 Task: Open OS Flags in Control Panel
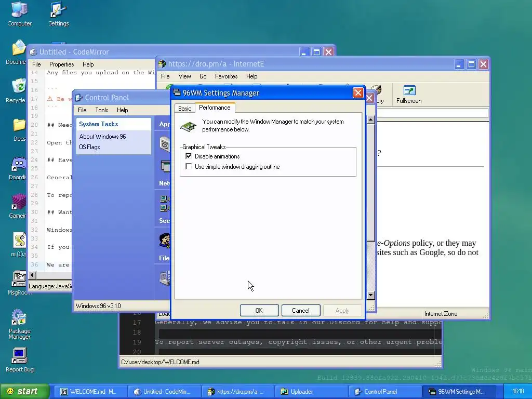pyautogui.click(x=89, y=147)
